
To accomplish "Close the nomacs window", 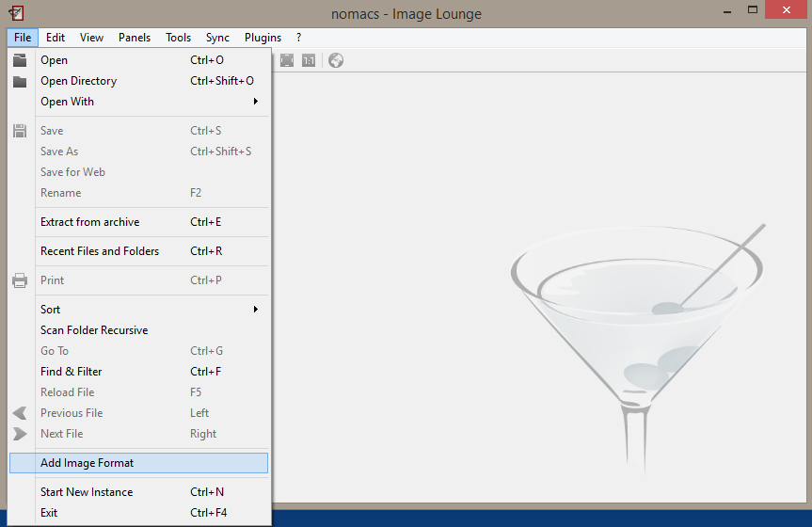I will pyautogui.click(x=786, y=9).
